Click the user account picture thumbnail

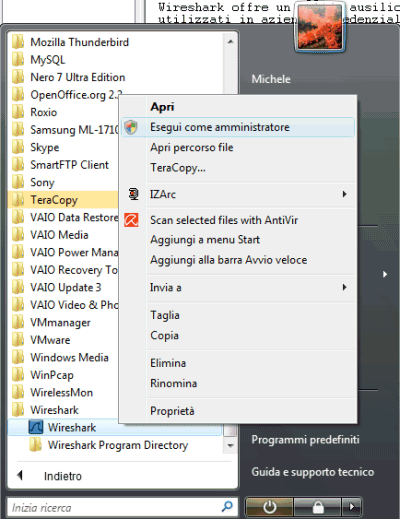pyautogui.click(x=320, y=27)
